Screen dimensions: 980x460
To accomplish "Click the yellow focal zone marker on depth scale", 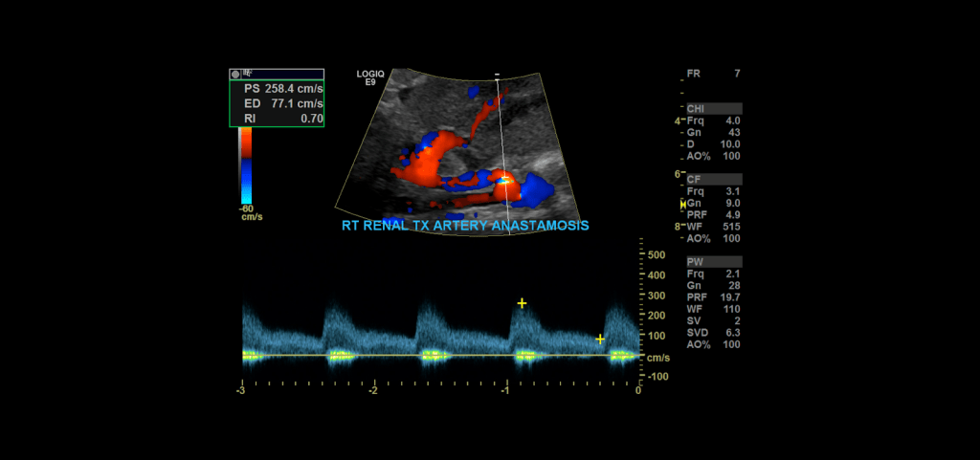I will (x=682, y=206).
